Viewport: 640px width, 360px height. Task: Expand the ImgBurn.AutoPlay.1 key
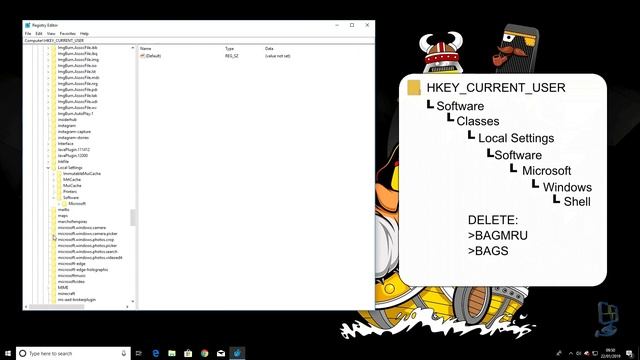click(48, 114)
